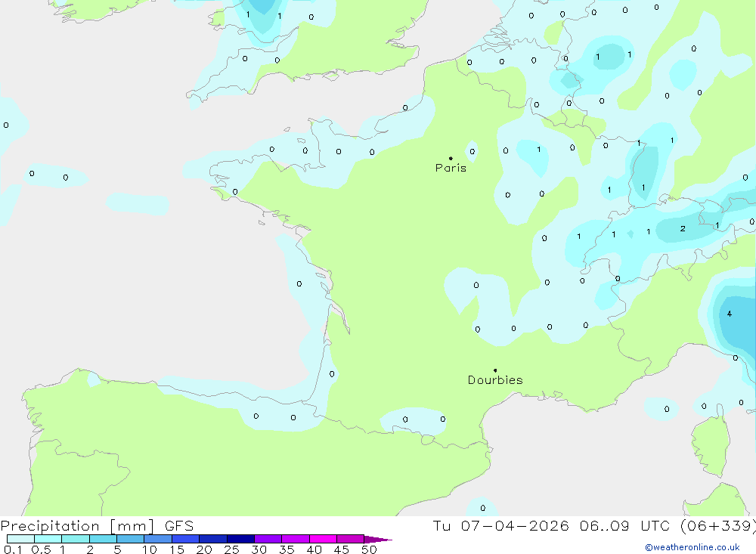Click the legend label '50'
Viewport: 756px width, 554px height.
(369, 549)
